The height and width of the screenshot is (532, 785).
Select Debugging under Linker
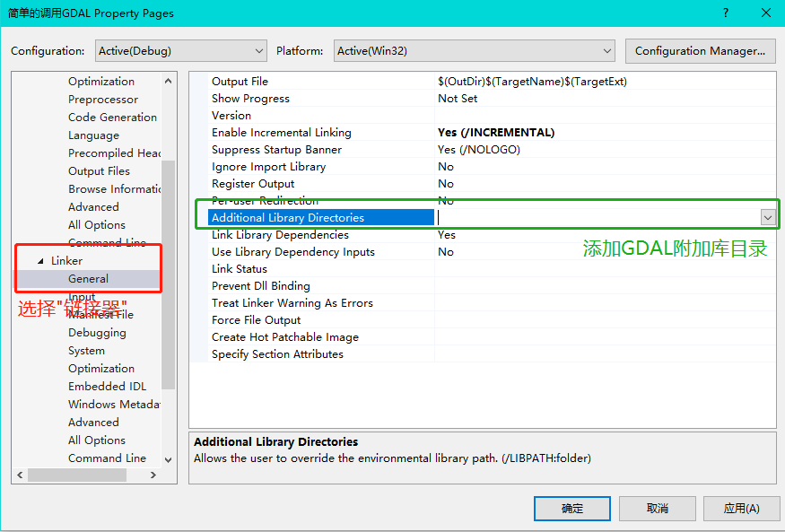click(97, 333)
